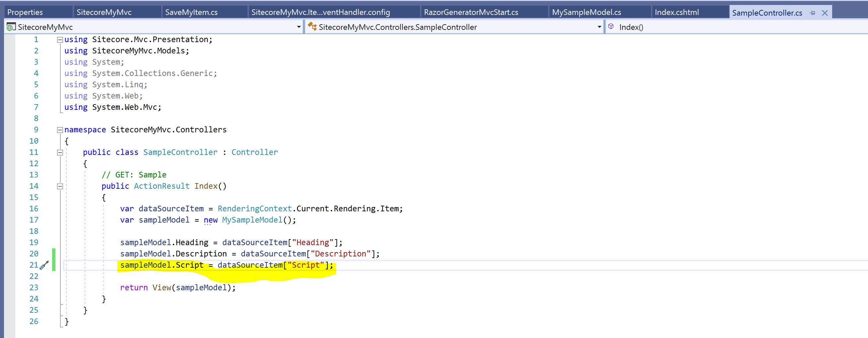This screenshot has width=868, height=338.
Task: Click the SitecoreMyMvc project icon in navigation bar
Action: coord(11,27)
